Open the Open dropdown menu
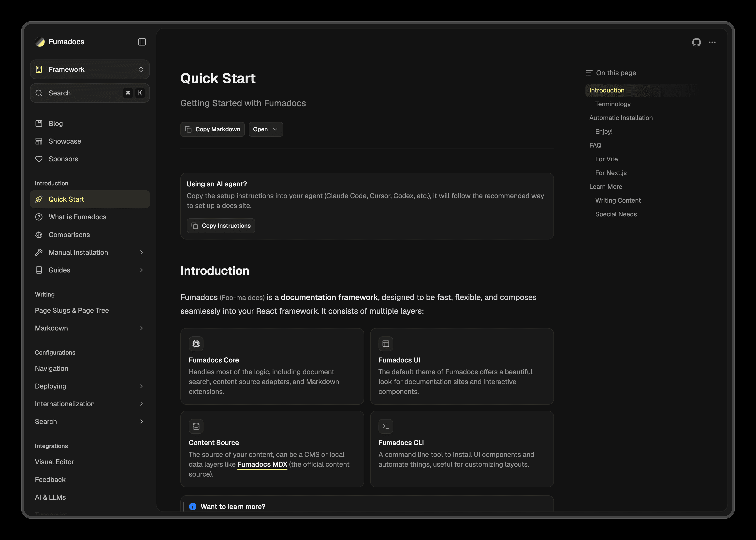This screenshot has height=540, width=756. [265, 129]
